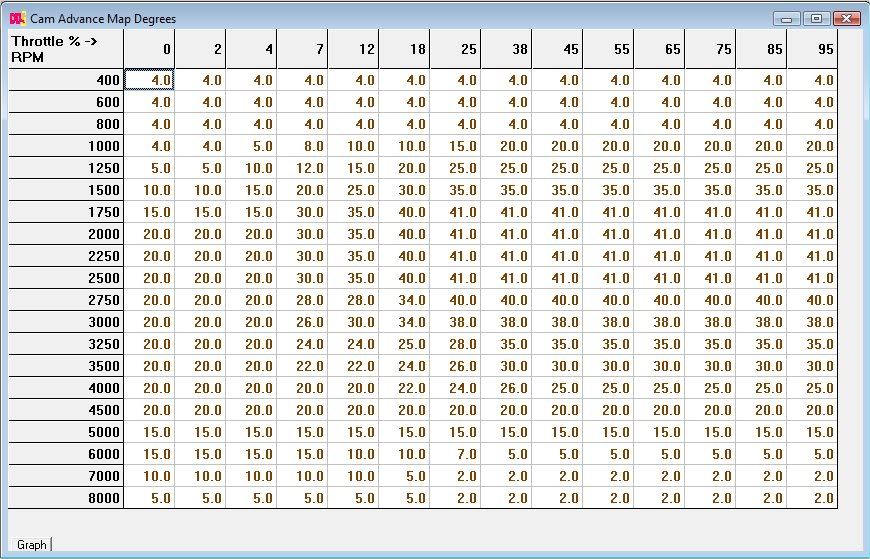Select the 7.0 cell in the 6000 RPM row
This screenshot has width=870, height=559.
point(455,454)
